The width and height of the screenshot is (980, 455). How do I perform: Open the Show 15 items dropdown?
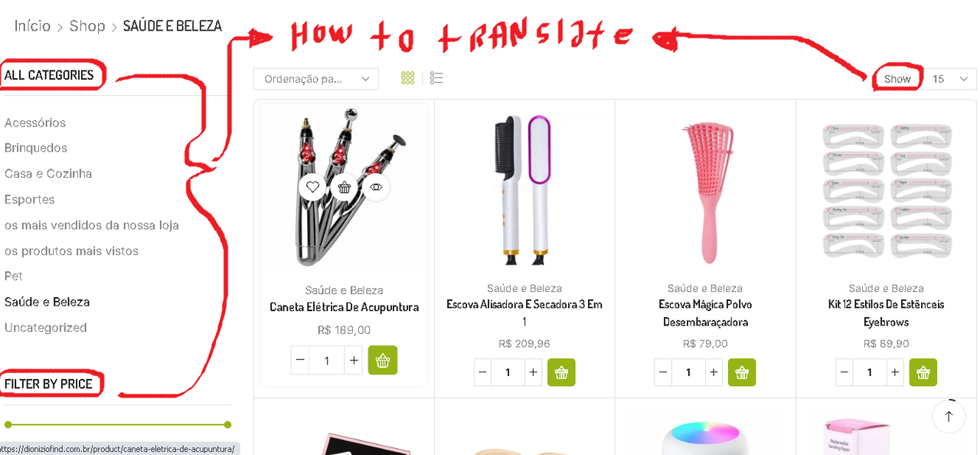click(949, 78)
